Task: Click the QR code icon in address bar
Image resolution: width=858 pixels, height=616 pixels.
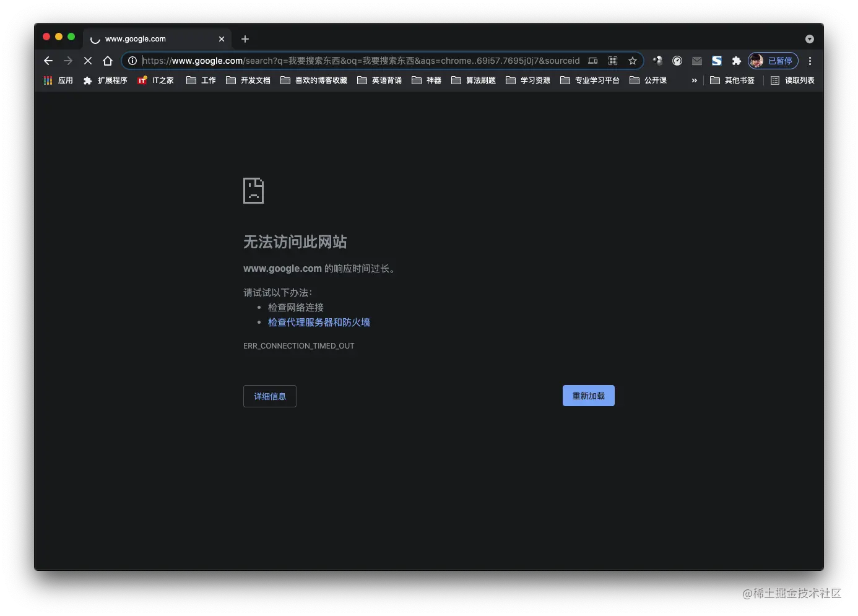Action: (x=613, y=61)
